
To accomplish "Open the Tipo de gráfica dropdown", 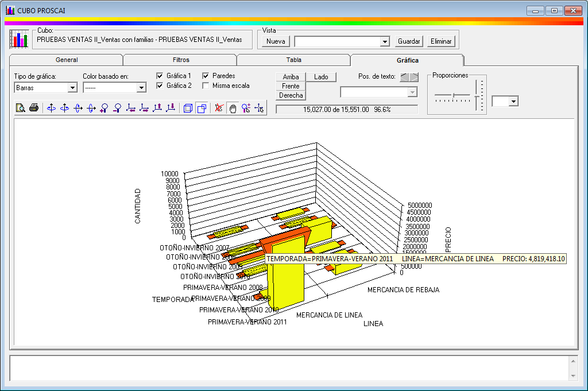I will 72,88.
